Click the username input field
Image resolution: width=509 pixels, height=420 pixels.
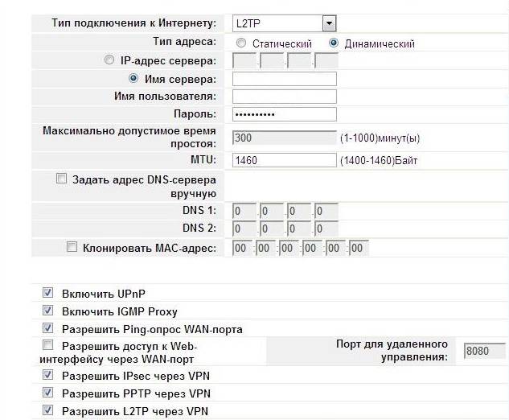click(x=284, y=97)
